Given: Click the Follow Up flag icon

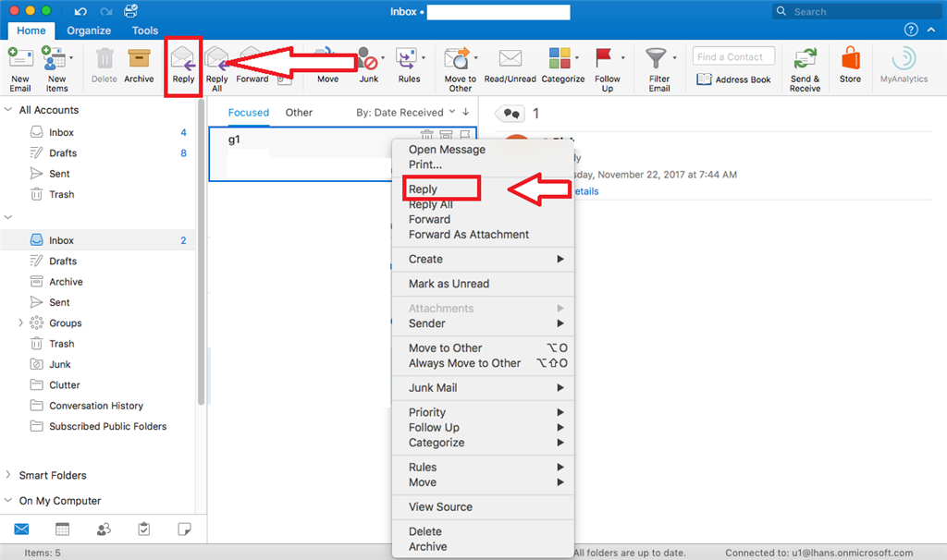Looking at the screenshot, I should click(x=603, y=58).
